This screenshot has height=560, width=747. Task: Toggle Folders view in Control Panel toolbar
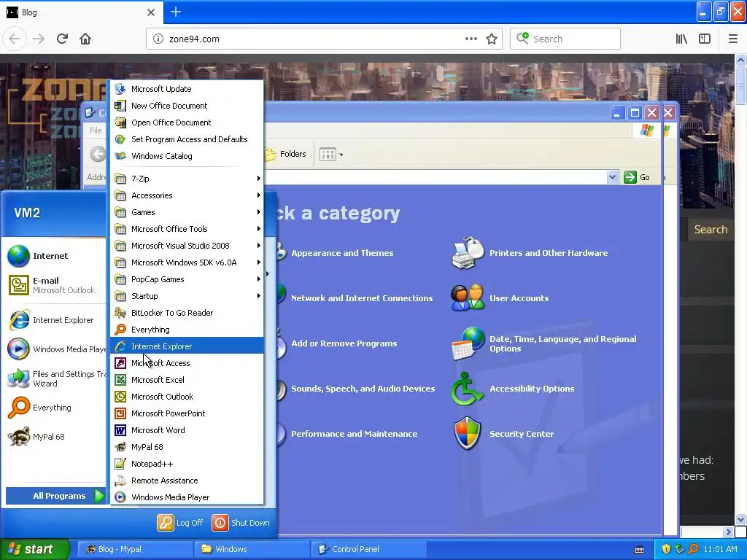click(285, 154)
